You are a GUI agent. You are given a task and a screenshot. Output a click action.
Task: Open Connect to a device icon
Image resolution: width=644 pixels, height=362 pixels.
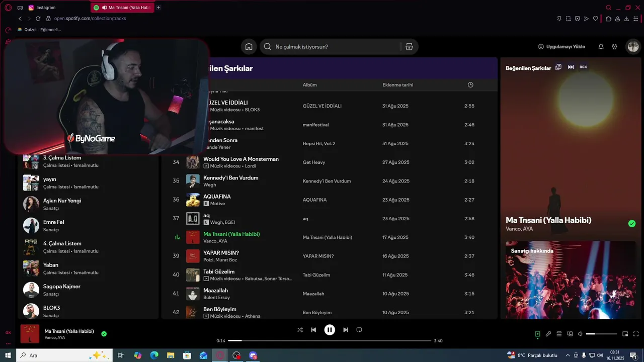tap(570, 334)
